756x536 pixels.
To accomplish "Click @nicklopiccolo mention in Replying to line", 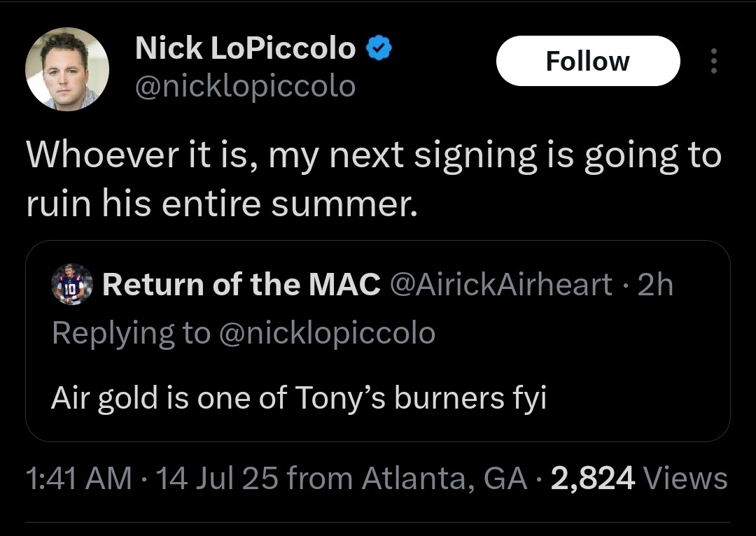I will tap(327, 332).
